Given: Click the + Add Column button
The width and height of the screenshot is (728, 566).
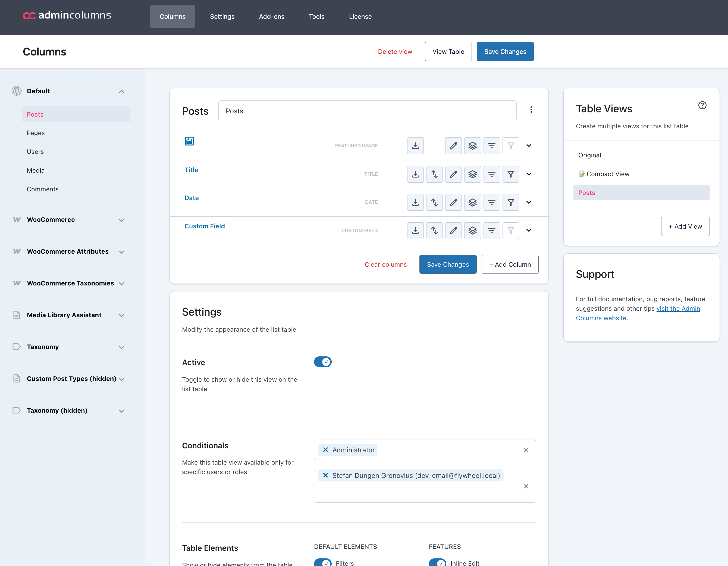Looking at the screenshot, I should tap(510, 264).
